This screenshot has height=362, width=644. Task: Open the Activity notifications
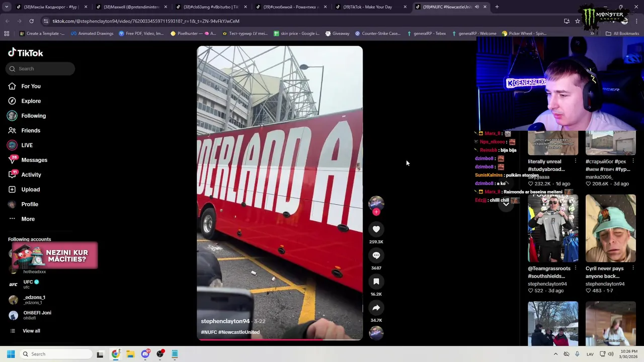pos(25,174)
